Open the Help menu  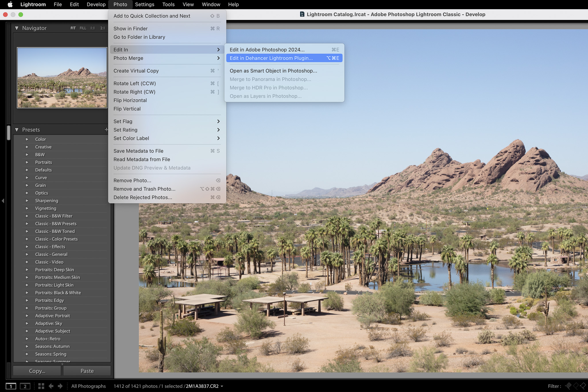pos(233,4)
